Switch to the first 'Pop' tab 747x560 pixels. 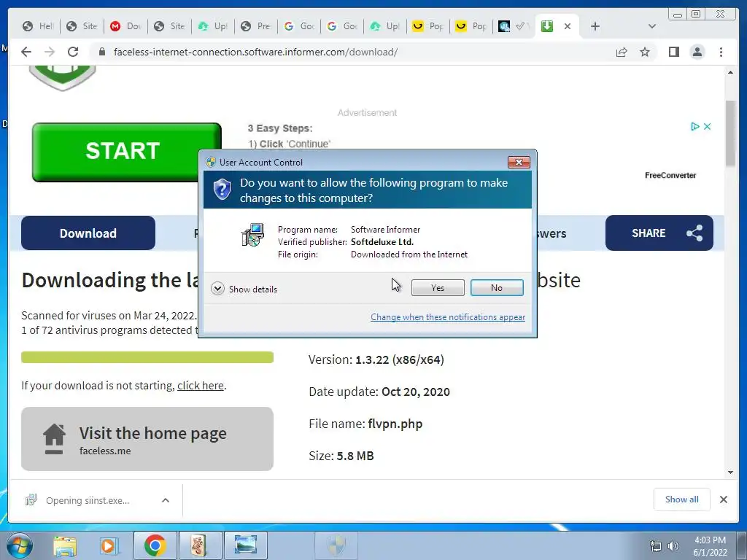tap(428, 26)
